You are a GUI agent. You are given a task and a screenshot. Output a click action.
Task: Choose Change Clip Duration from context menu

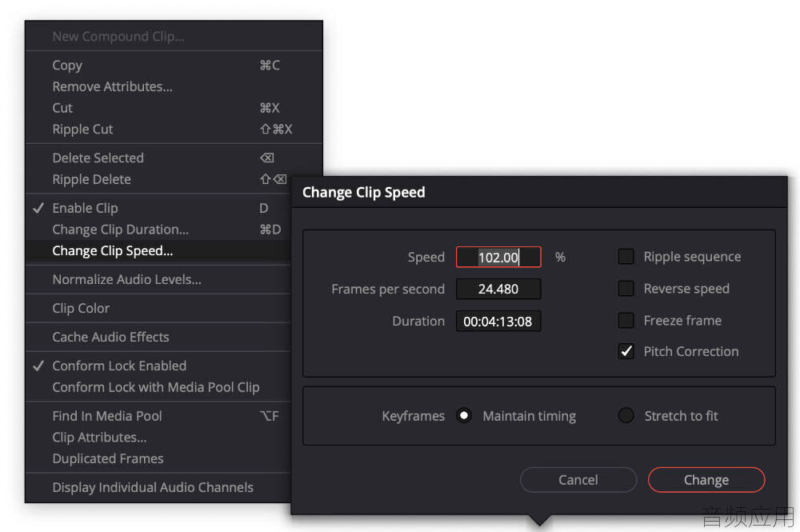coord(158,230)
